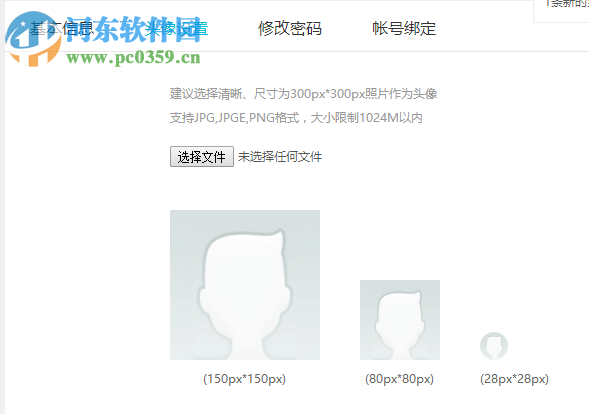Open the www.pc0359.cn watermark link
This screenshot has height=414, width=589.
click(133, 58)
